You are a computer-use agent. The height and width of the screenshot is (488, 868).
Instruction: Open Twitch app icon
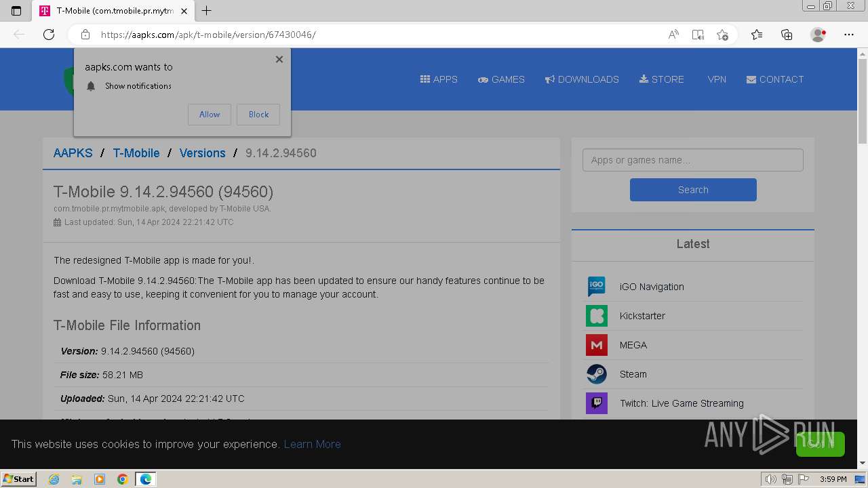pyautogui.click(x=597, y=403)
